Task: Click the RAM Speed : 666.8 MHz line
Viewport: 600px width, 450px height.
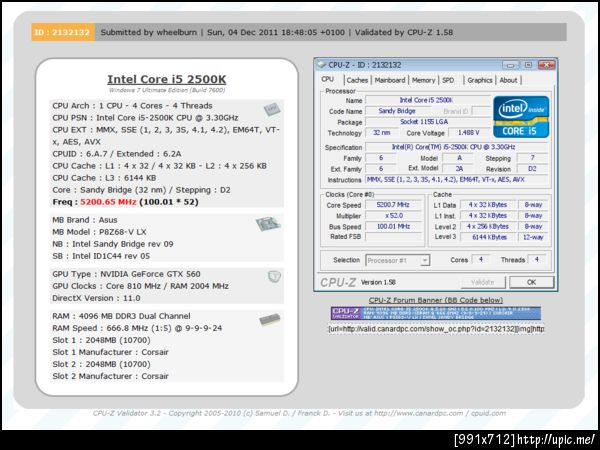Action: 137,328
